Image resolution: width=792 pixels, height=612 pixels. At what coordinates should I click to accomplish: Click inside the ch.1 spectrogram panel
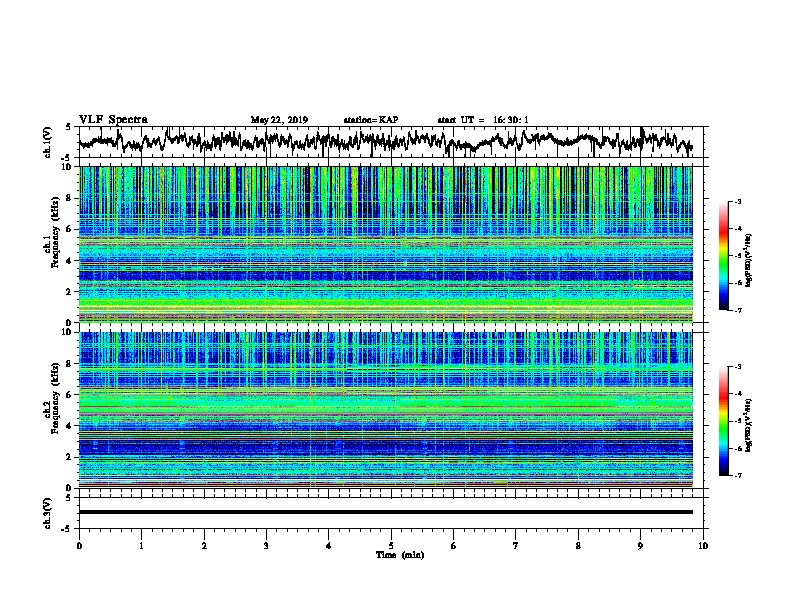tap(385, 244)
